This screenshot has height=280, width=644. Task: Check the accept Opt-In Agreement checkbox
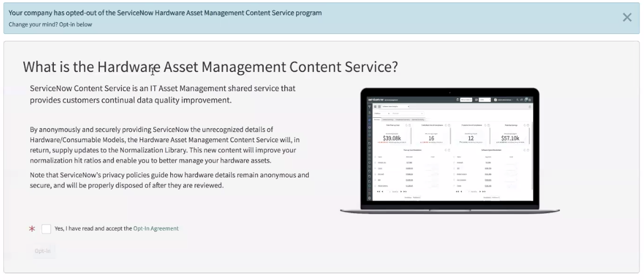point(47,228)
